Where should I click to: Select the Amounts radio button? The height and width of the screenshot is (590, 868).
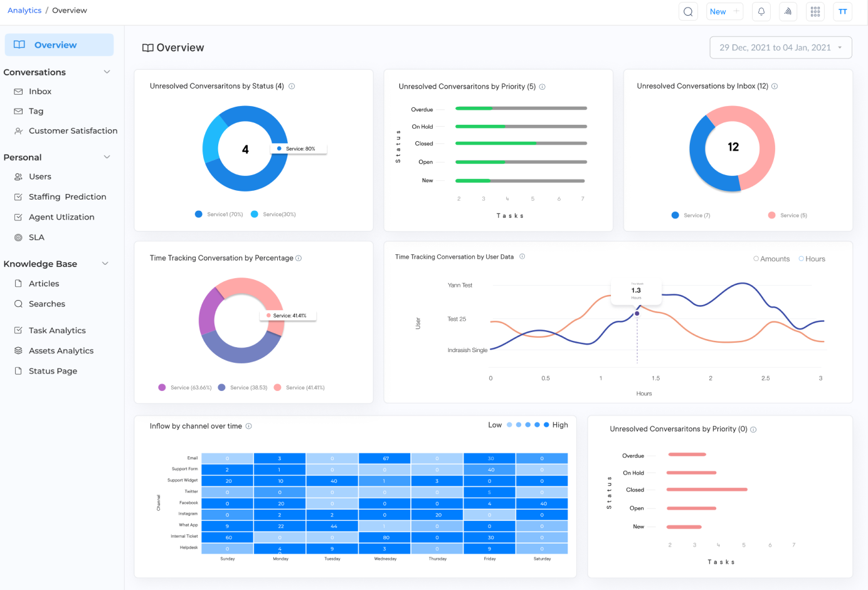(758, 258)
